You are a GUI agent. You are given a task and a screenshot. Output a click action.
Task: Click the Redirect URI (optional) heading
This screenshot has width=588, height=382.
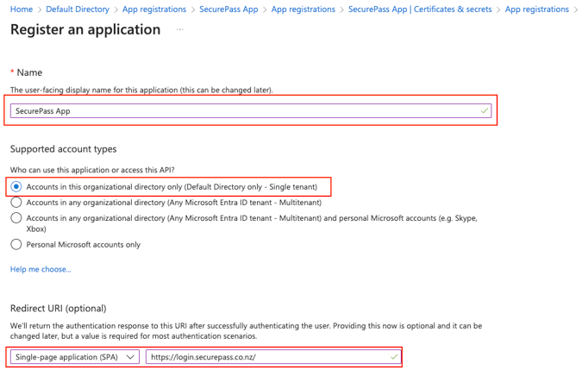[x=59, y=309]
